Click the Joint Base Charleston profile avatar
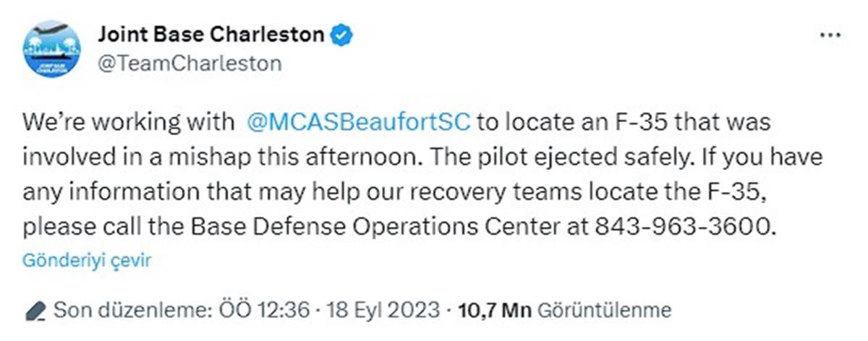The image size is (868, 341). click(x=52, y=48)
